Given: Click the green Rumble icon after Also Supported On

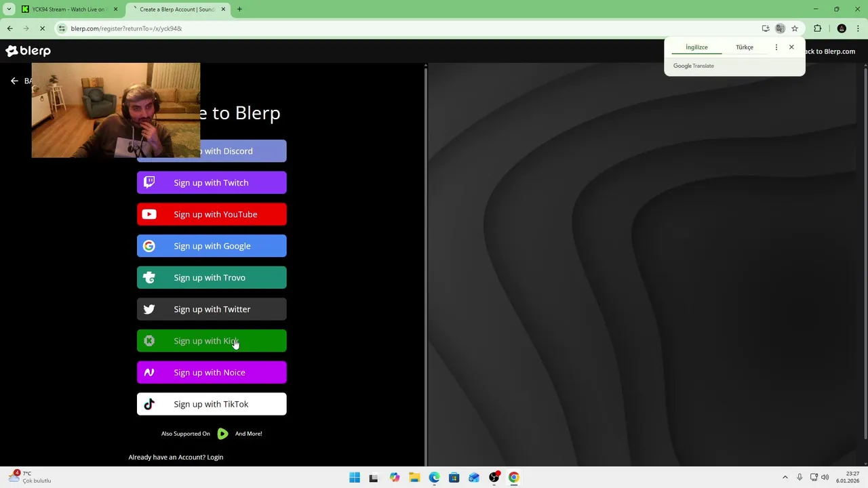Looking at the screenshot, I should point(222,434).
